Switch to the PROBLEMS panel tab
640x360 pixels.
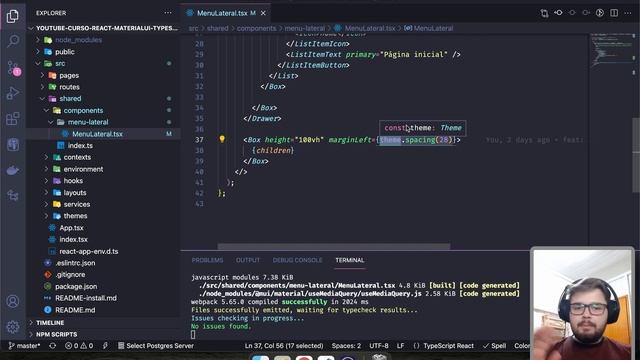click(207, 260)
